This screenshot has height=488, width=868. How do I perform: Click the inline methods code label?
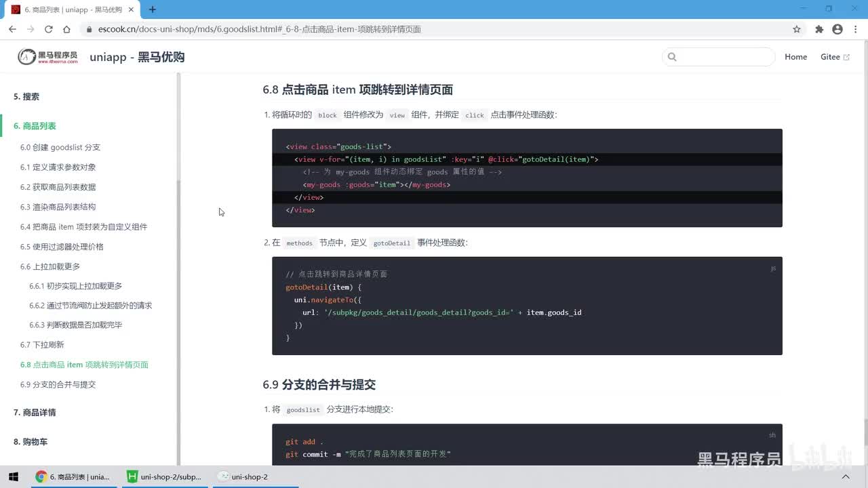(x=299, y=243)
